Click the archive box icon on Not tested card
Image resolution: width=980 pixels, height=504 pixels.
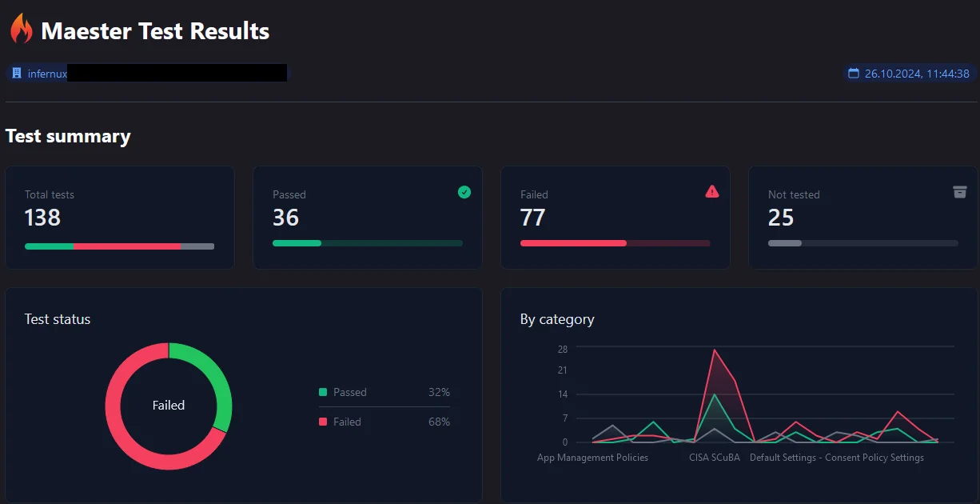[960, 192]
